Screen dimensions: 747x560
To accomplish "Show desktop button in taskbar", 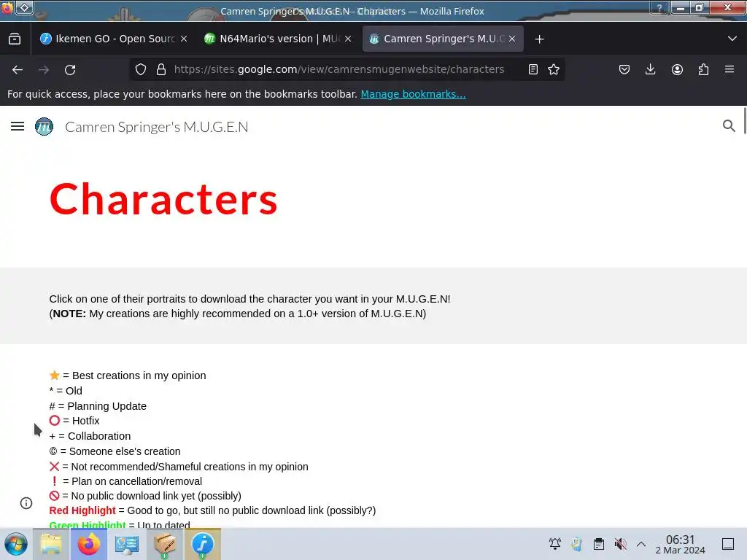I will (728, 544).
